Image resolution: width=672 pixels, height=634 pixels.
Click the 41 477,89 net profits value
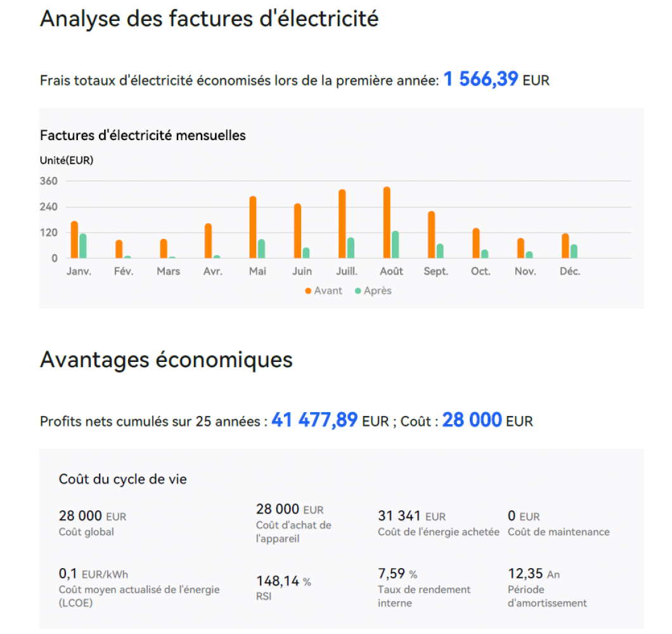click(314, 420)
